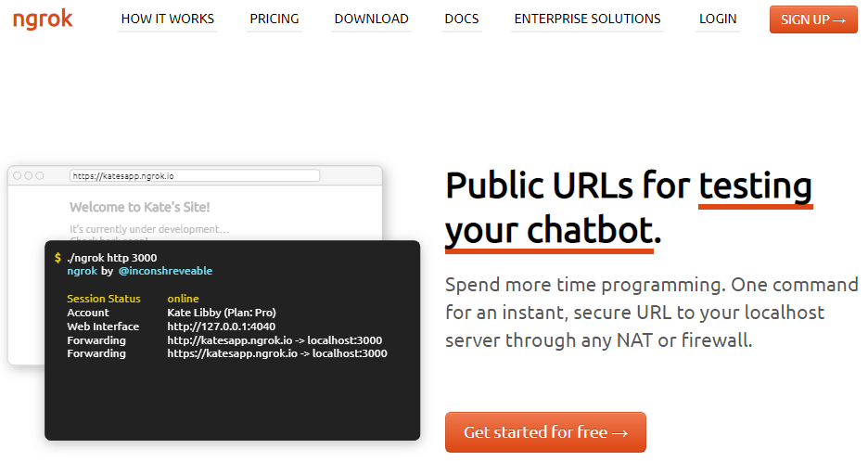
Task: Click the Spend more time programming paragraph
Action: (652, 313)
